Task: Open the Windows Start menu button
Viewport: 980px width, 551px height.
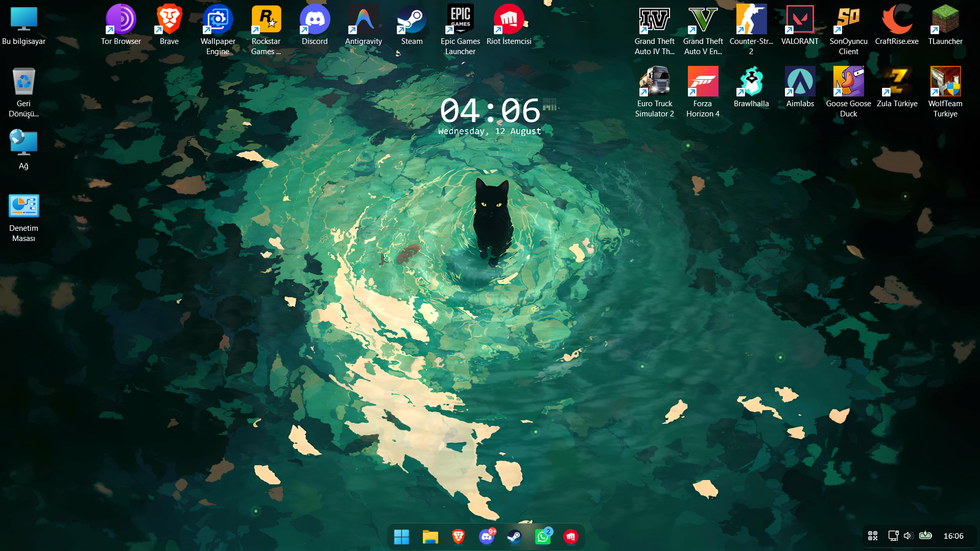Action: click(x=402, y=537)
